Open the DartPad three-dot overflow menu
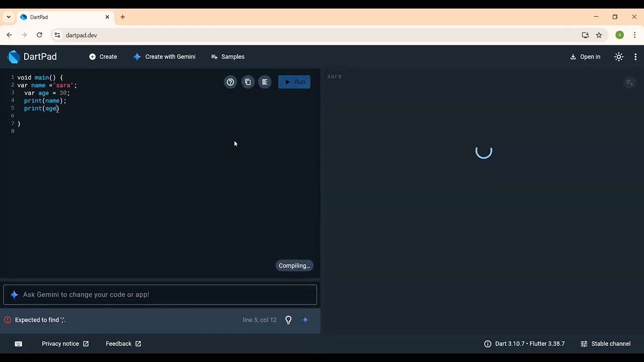Viewport: 644px width, 362px height. click(x=635, y=57)
